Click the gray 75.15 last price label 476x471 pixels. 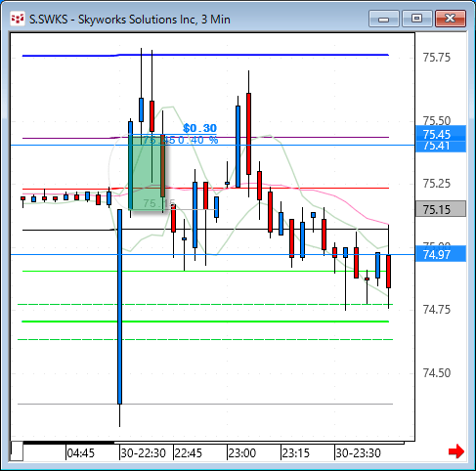click(441, 209)
